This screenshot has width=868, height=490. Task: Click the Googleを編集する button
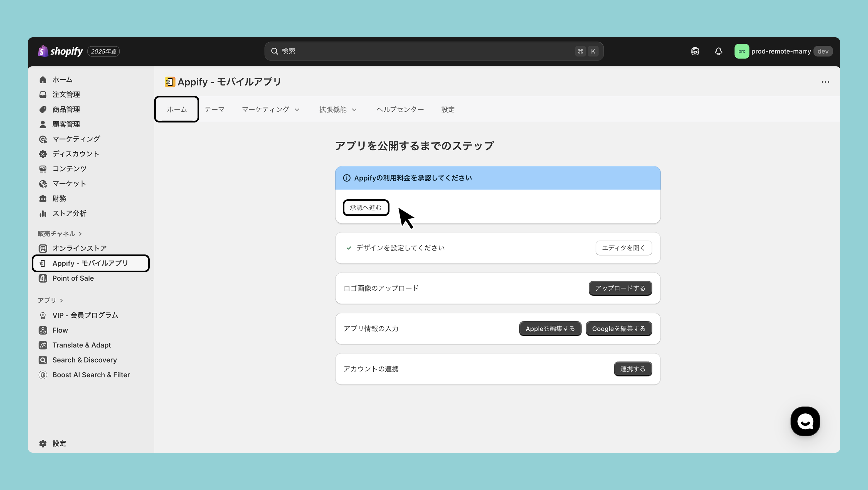coord(619,329)
